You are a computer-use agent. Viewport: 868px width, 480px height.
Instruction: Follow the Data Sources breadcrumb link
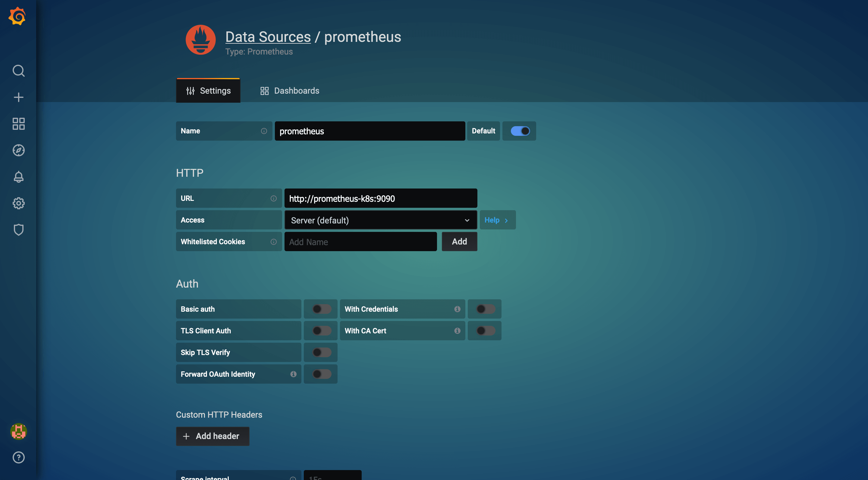pos(268,37)
